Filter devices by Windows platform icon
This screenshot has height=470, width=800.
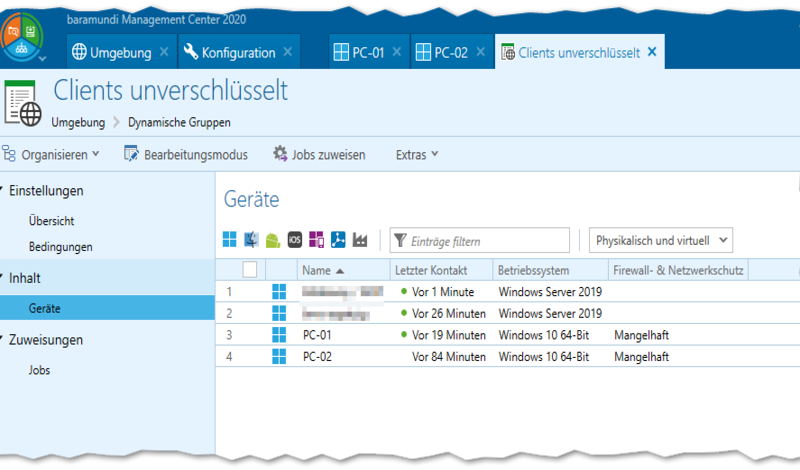click(x=230, y=239)
